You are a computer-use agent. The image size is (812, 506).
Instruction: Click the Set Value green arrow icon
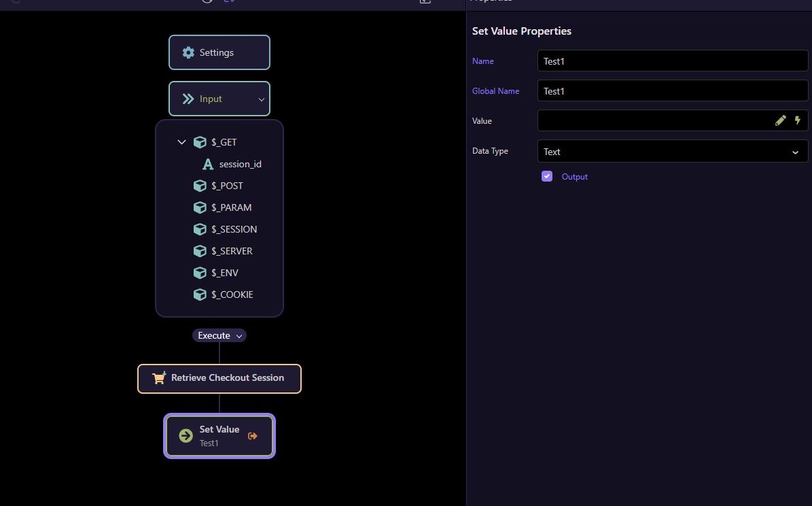[x=186, y=436]
